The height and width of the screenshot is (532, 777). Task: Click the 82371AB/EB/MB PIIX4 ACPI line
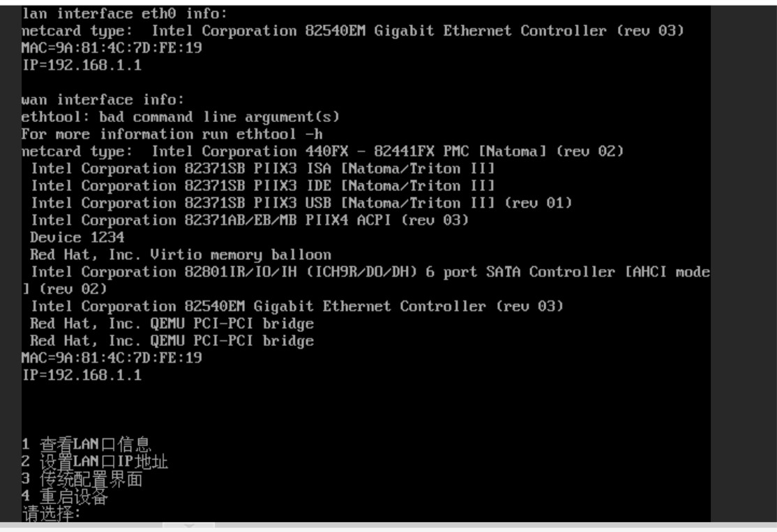(x=250, y=220)
